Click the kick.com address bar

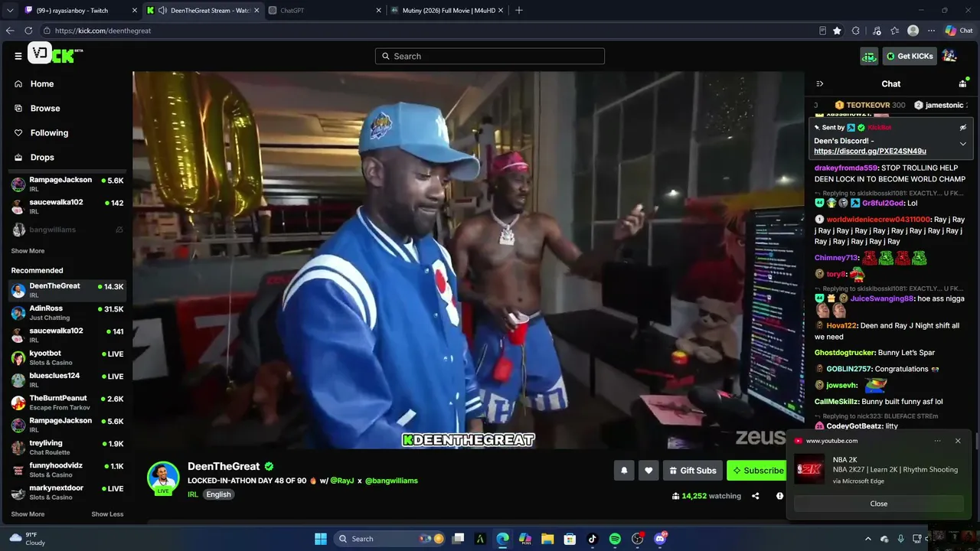click(429, 31)
